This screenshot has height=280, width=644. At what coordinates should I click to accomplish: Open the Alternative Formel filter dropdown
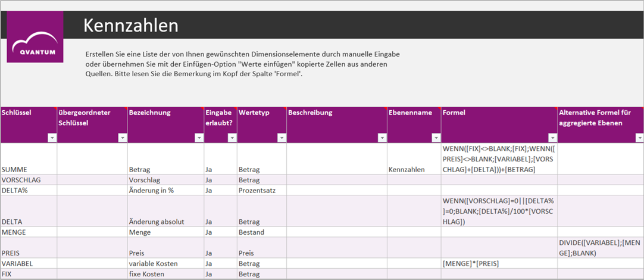click(x=639, y=138)
